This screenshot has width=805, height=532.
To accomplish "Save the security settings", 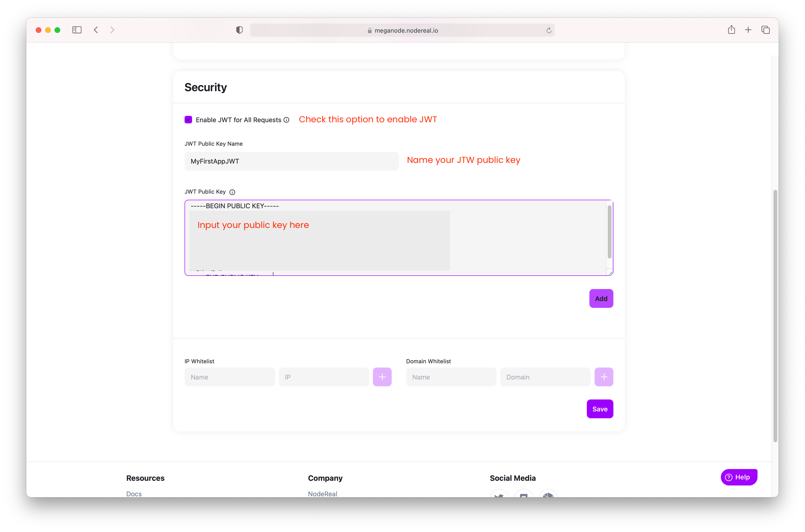I will 600,409.
